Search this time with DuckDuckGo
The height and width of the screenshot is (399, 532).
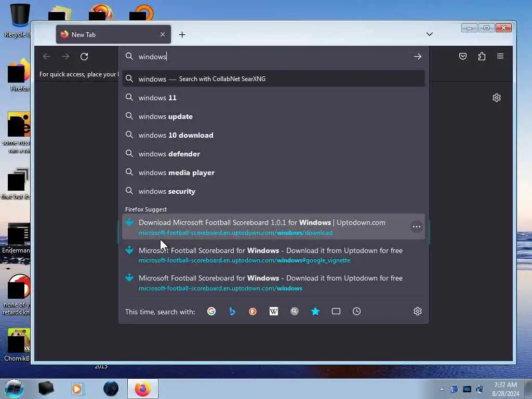tap(253, 311)
